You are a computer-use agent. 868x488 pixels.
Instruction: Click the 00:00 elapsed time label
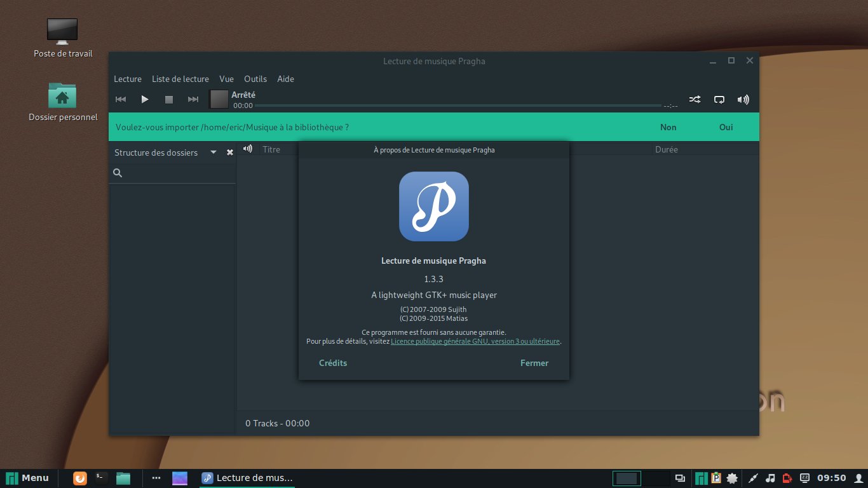[x=243, y=105]
